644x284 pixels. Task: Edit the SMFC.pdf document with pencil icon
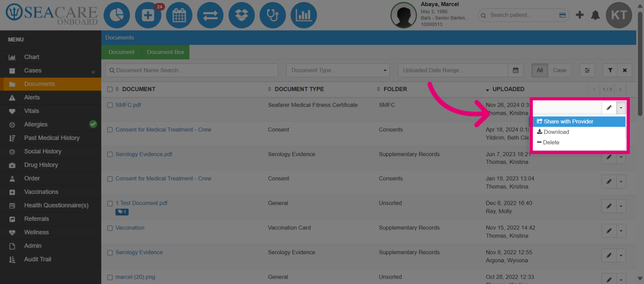pyautogui.click(x=609, y=108)
